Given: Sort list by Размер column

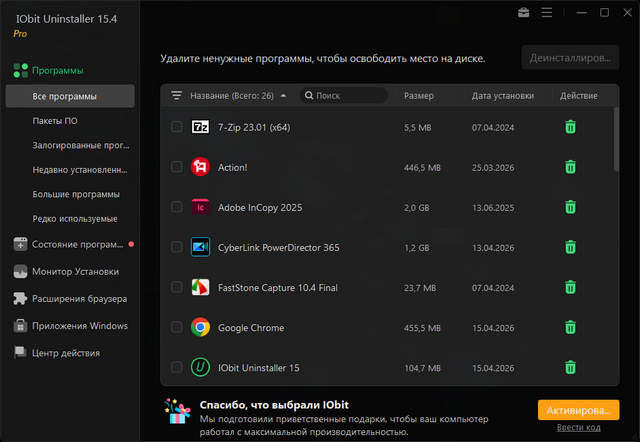Looking at the screenshot, I should pos(419,96).
